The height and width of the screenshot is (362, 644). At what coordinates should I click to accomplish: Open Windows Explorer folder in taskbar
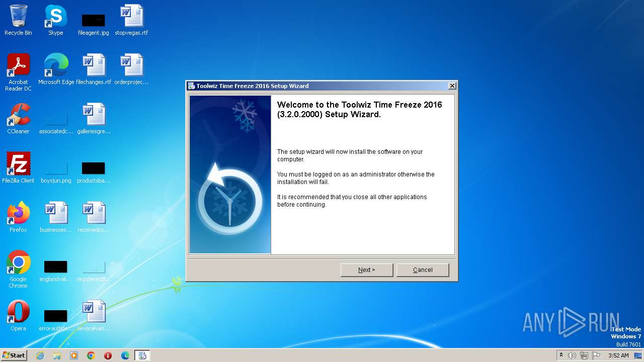tap(57, 355)
